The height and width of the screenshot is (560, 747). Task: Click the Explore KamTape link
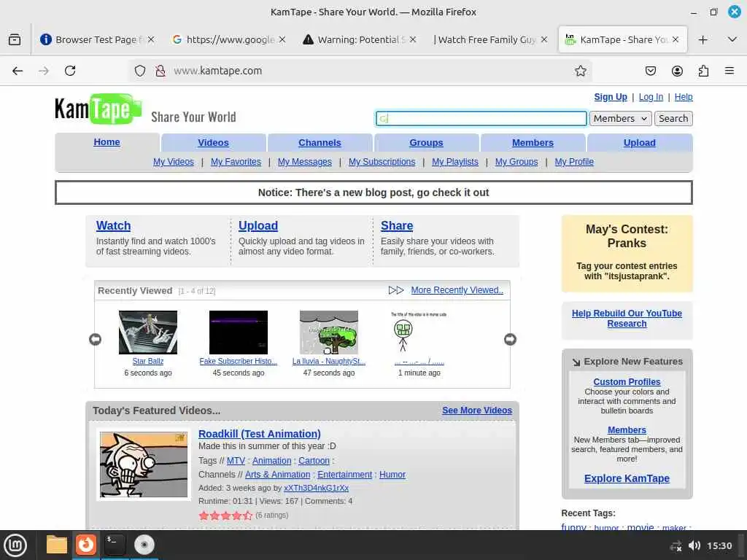click(x=627, y=478)
